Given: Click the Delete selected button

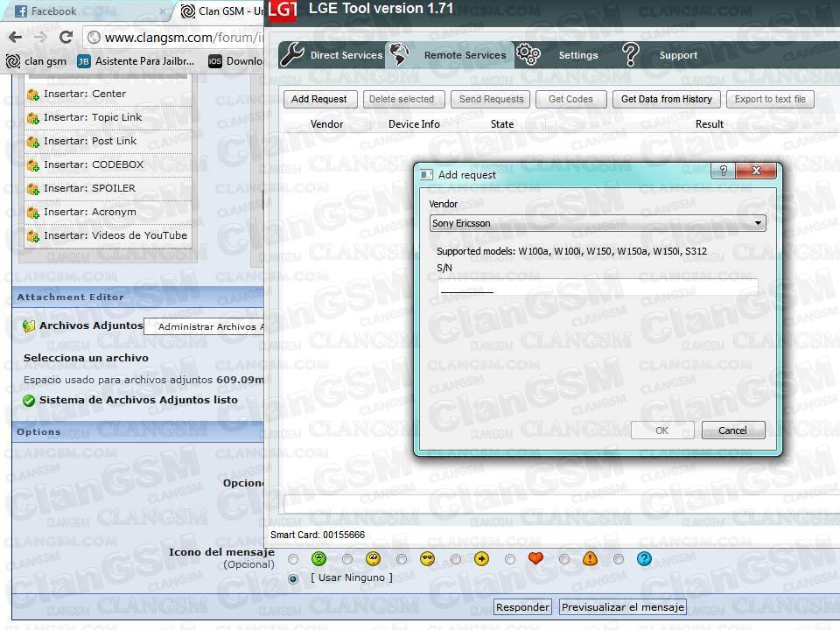Looking at the screenshot, I should point(404,99).
